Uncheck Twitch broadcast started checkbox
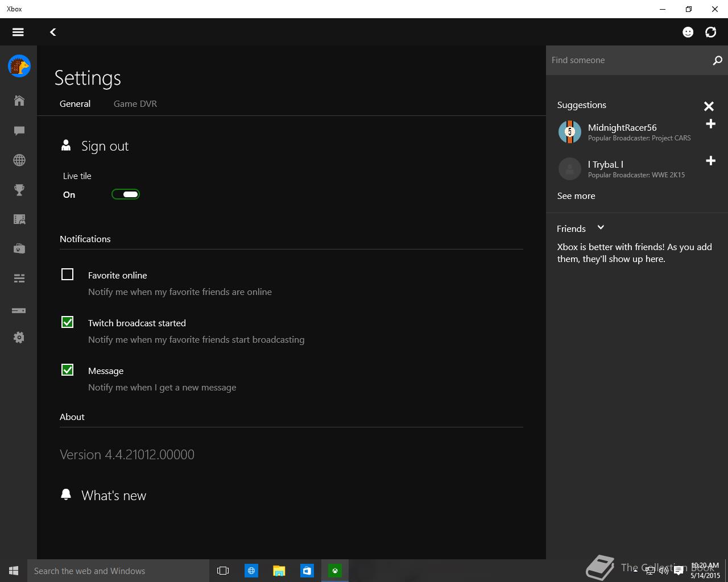 pyautogui.click(x=67, y=322)
